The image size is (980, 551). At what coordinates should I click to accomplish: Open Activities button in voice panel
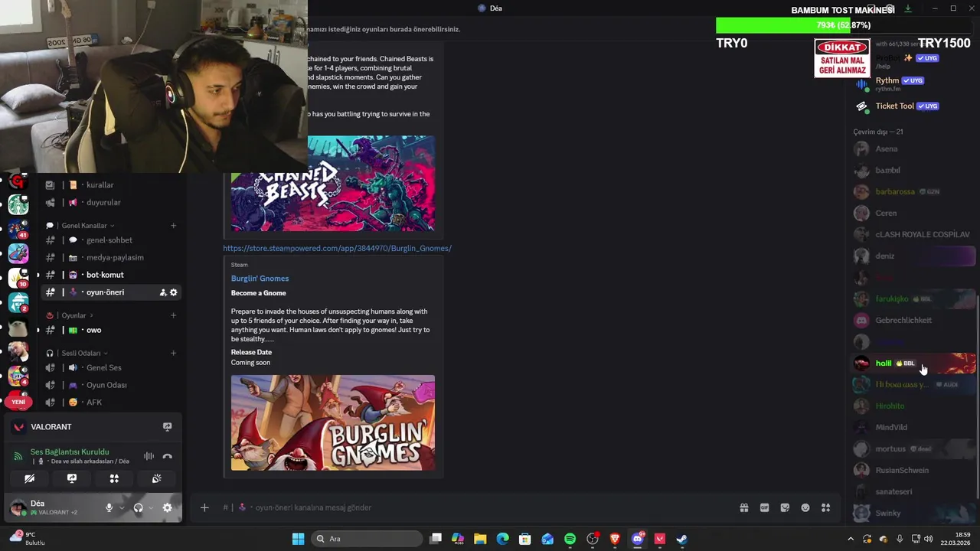point(114,478)
